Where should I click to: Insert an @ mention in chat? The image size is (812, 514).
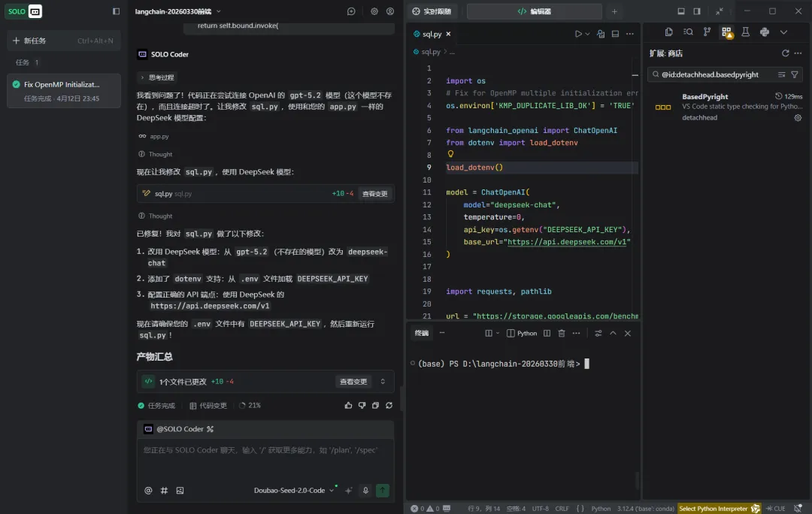click(148, 490)
